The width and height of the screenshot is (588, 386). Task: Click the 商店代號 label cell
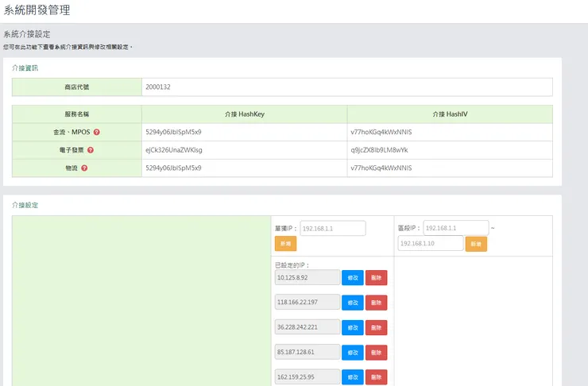click(77, 87)
